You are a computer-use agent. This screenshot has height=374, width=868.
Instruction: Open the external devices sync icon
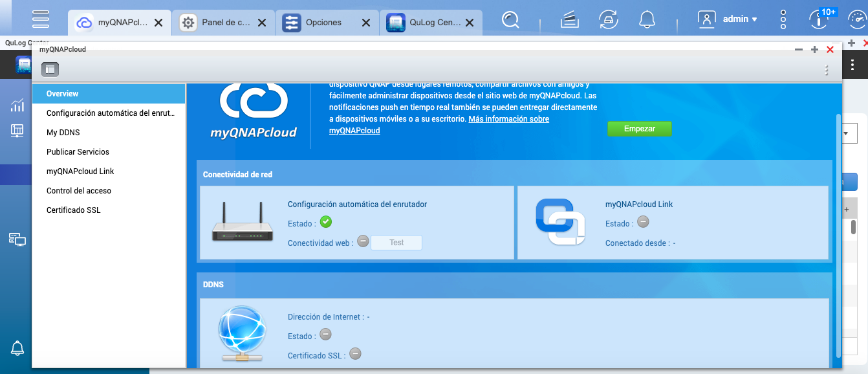pyautogui.click(x=608, y=20)
